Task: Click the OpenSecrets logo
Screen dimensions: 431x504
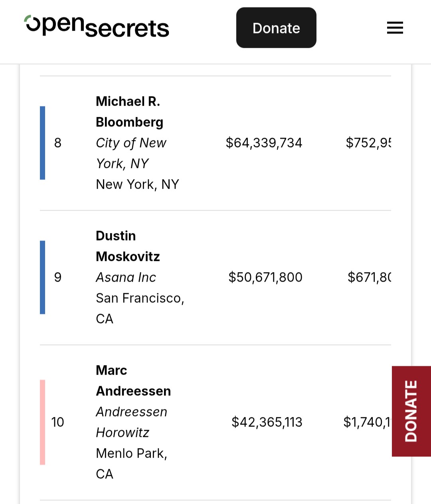Action: (97, 27)
